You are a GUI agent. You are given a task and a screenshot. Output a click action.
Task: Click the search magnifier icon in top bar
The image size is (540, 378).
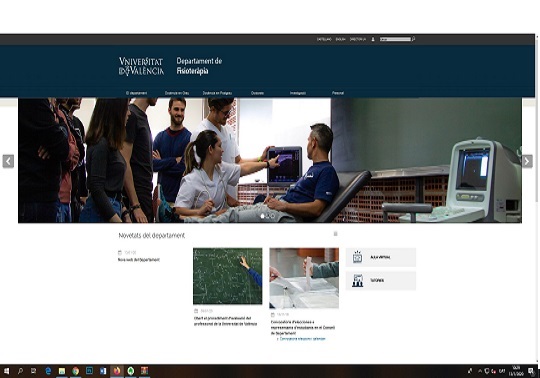click(x=413, y=39)
